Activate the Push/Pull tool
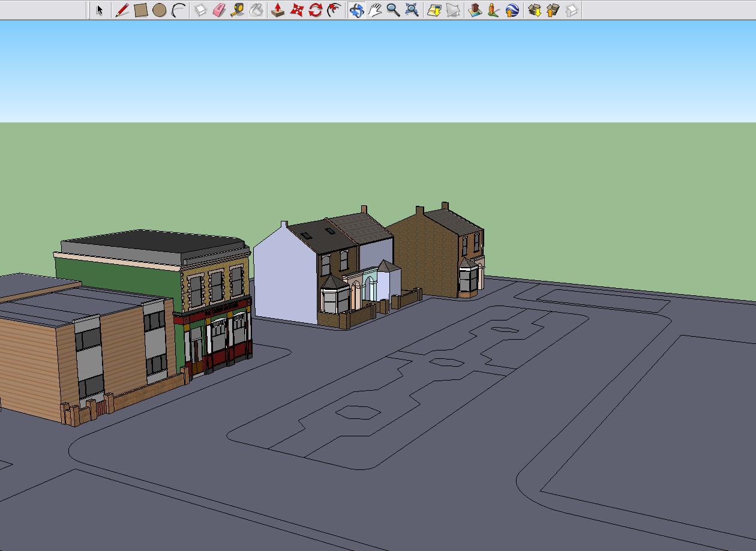 pyautogui.click(x=278, y=10)
